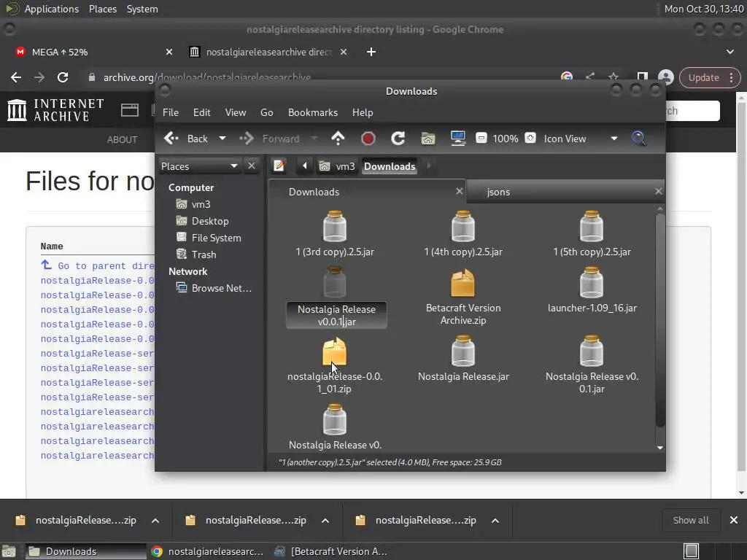Click Show all downloads button
747x560 pixels.
click(x=690, y=521)
